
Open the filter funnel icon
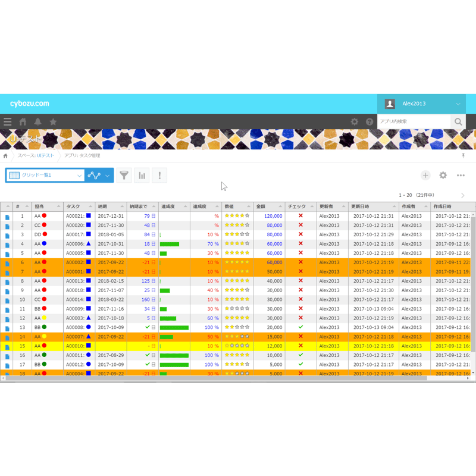pos(124,175)
